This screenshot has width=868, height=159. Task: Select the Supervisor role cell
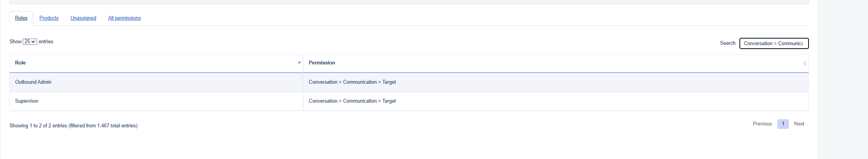tap(27, 101)
